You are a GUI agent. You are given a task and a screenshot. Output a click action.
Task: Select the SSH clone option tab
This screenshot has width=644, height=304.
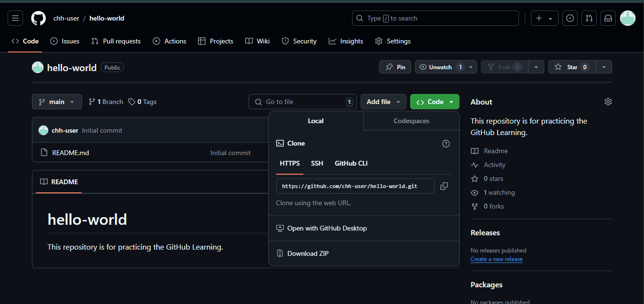pyautogui.click(x=317, y=164)
